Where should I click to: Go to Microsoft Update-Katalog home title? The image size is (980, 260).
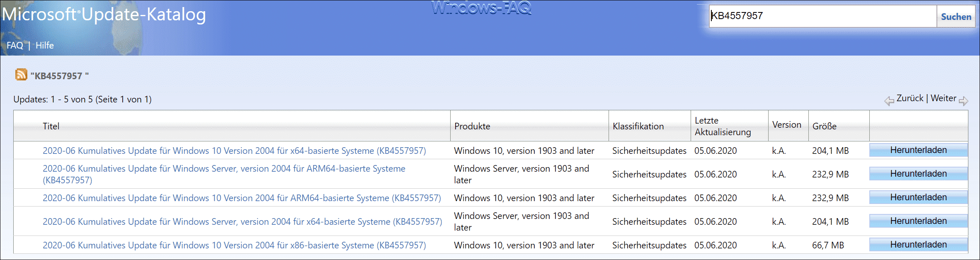tap(104, 15)
